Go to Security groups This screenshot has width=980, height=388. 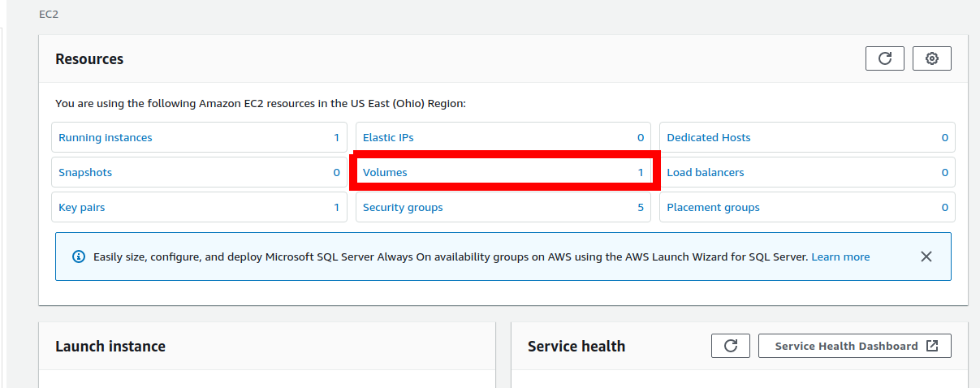(x=403, y=208)
